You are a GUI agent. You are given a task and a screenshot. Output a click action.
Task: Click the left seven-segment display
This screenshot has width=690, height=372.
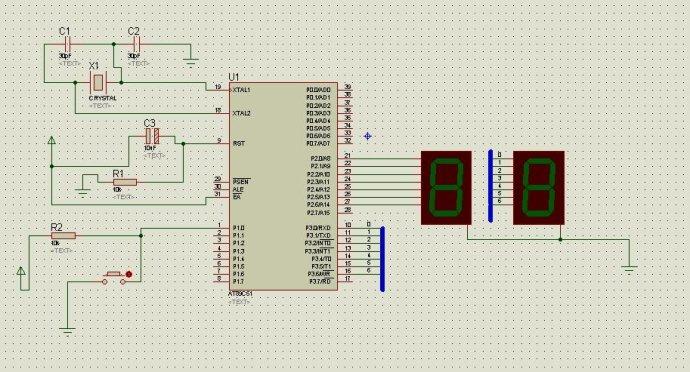[x=446, y=188]
